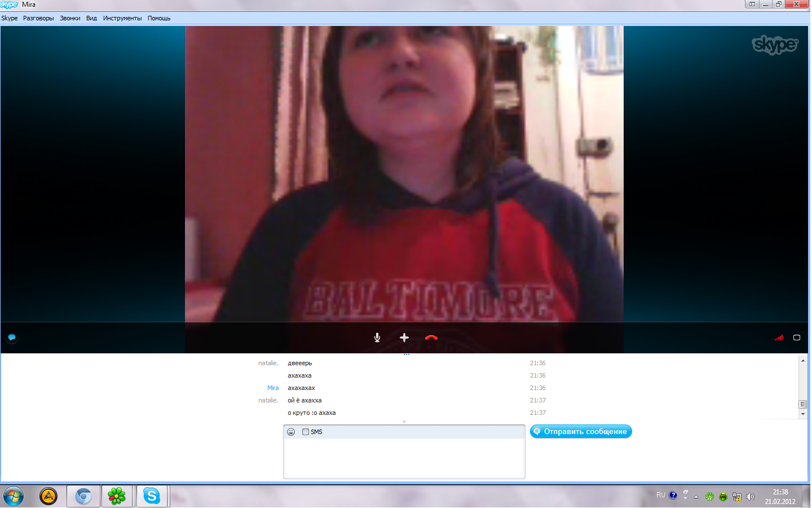Image resolution: width=812 pixels, height=508 pixels.
Task: Click green antivirus shield tray icon
Action: [x=723, y=497]
